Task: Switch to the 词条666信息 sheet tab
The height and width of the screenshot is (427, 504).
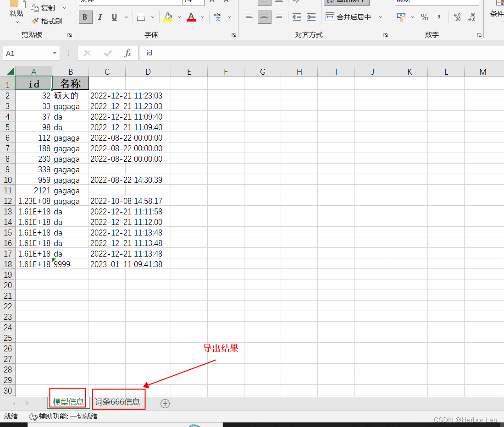Action: point(118,401)
